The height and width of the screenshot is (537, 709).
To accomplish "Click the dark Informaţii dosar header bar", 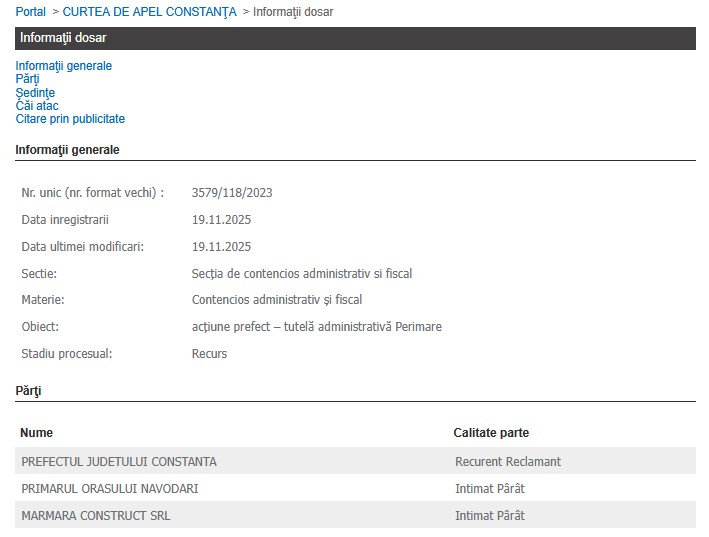I will (355, 38).
